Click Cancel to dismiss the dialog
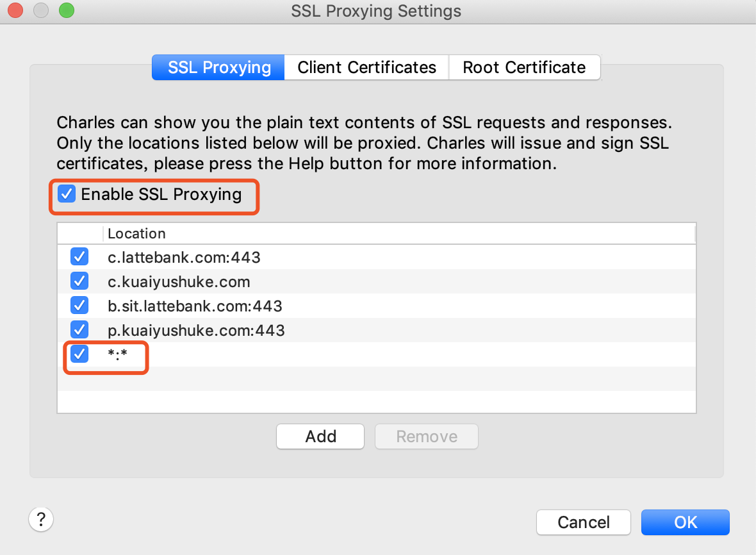The width and height of the screenshot is (756, 555). pyautogui.click(x=584, y=522)
